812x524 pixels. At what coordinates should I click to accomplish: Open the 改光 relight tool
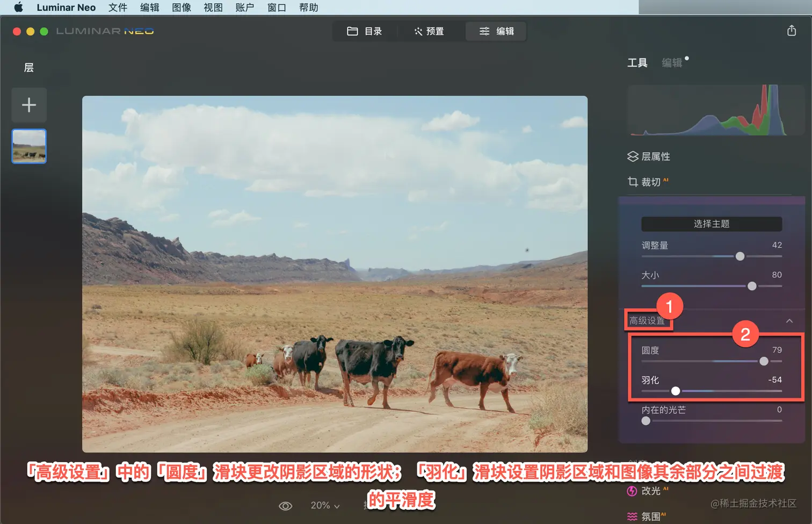[648, 491]
